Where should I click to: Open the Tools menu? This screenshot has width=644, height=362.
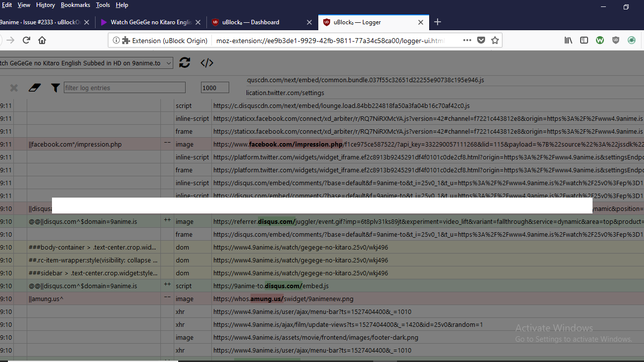(x=103, y=5)
